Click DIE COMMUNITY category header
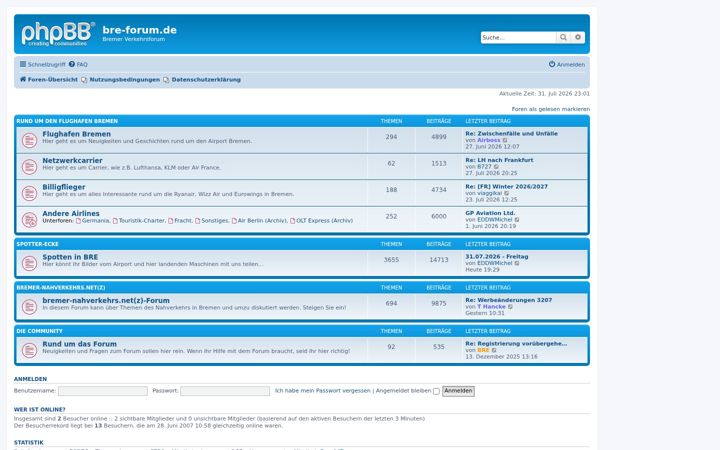 pos(39,331)
